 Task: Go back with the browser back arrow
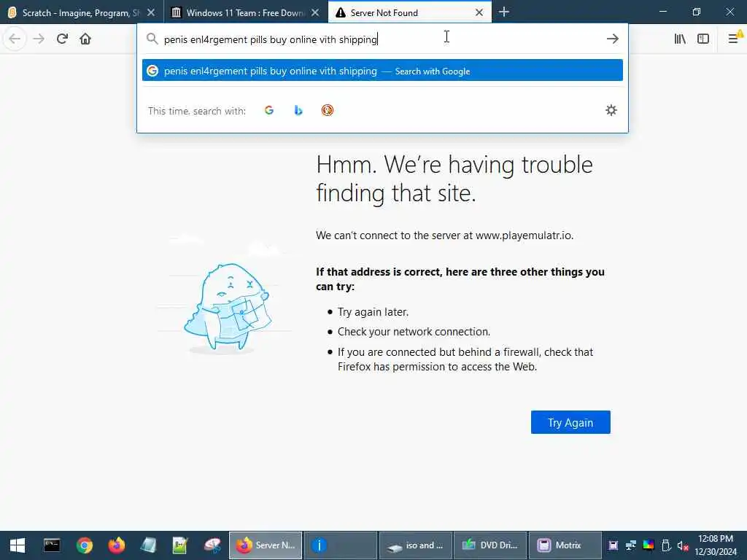tap(15, 39)
